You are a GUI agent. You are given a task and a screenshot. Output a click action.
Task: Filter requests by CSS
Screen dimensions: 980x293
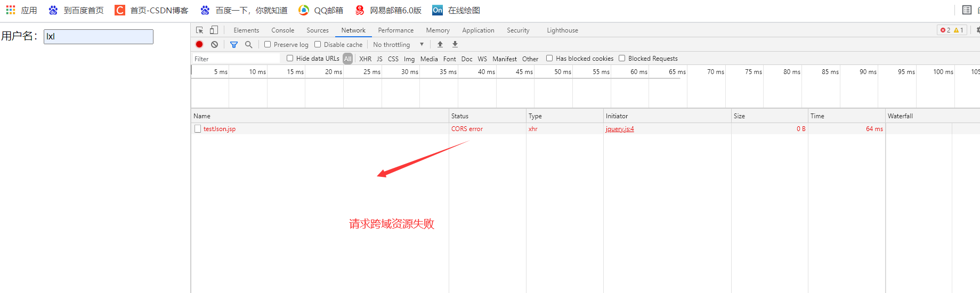[x=393, y=59]
